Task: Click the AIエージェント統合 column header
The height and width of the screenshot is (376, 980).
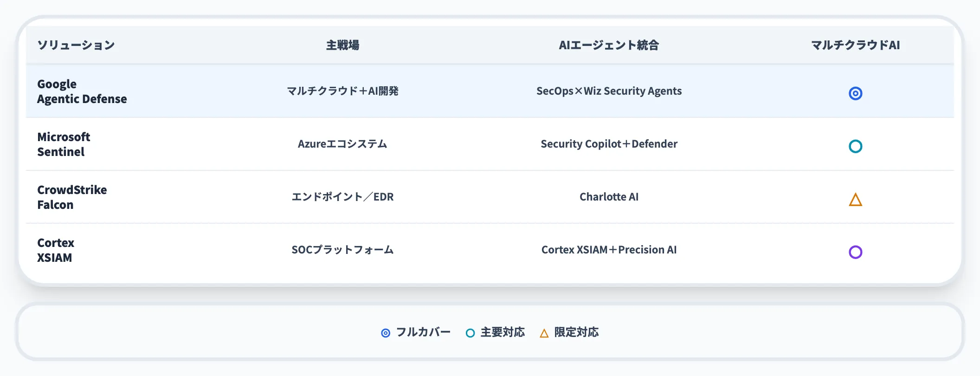Action: click(609, 45)
